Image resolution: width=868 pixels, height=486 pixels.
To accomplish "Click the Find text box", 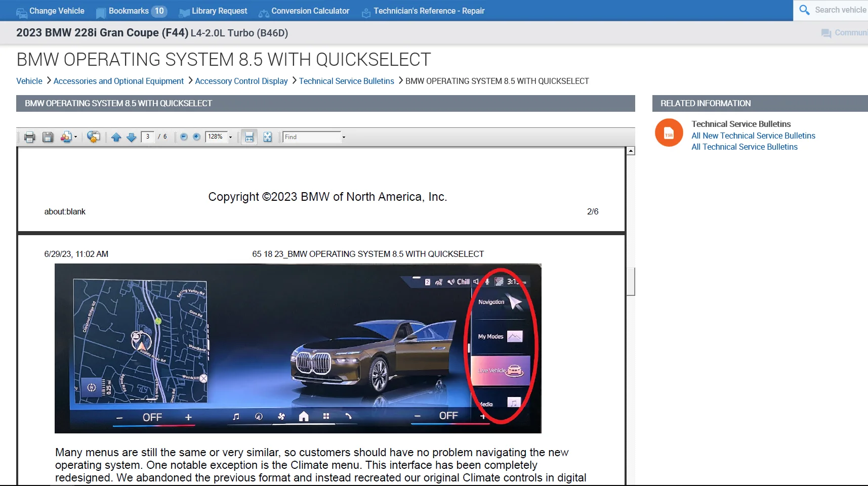I will [x=312, y=137].
